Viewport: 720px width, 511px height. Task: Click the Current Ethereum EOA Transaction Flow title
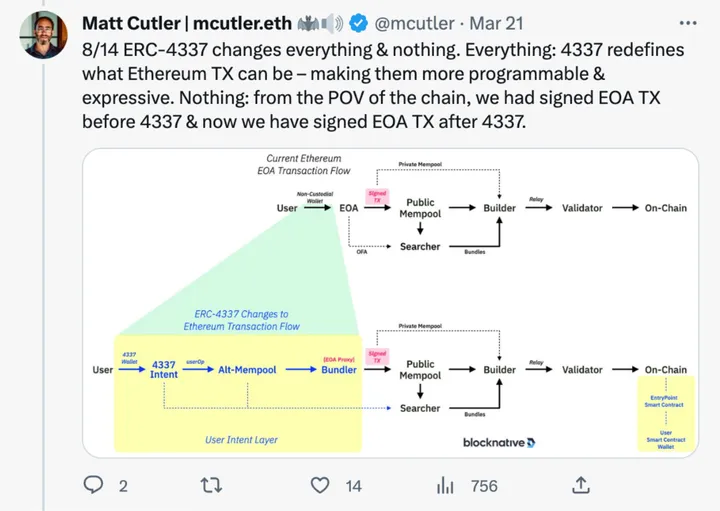coord(304,165)
